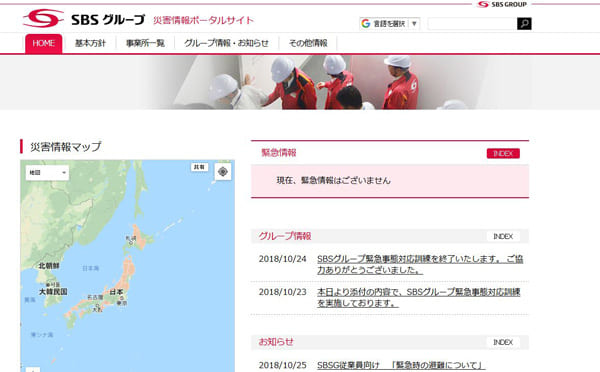Screen dimensions: 600x372
Task: Click the small SBS GROUP logo at top right
Action: tap(502, 4)
